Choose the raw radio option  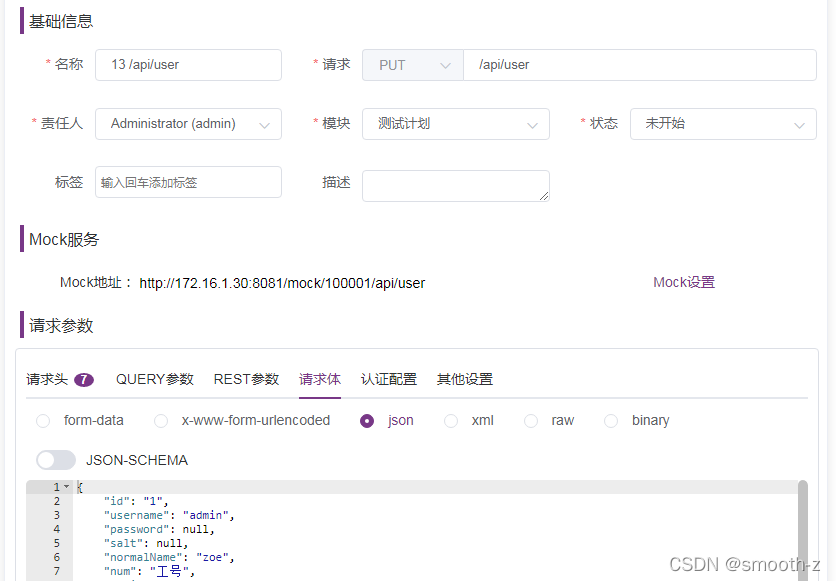tap(531, 421)
